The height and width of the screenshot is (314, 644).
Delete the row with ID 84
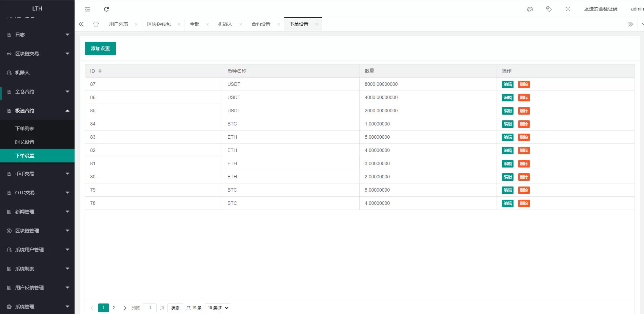click(x=524, y=124)
